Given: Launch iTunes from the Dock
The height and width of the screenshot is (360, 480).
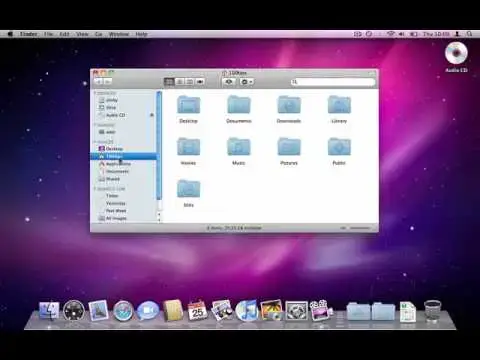Looking at the screenshot, I should click(x=247, y=310).
